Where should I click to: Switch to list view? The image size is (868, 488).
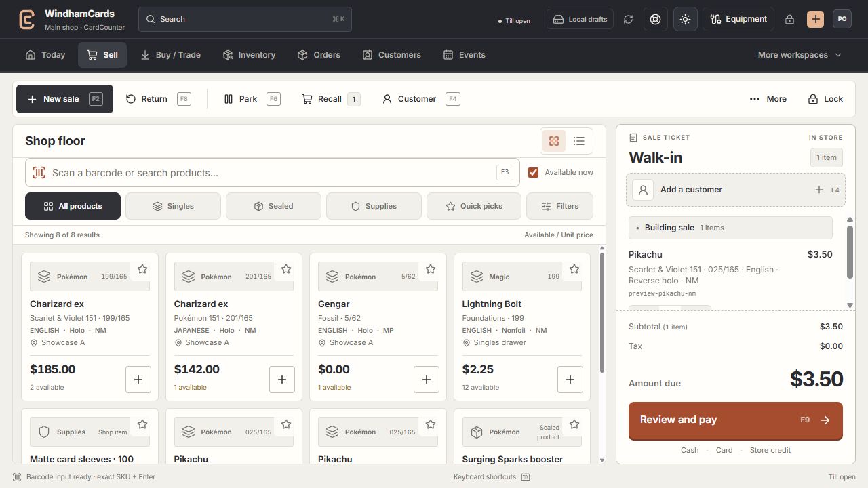579,141
